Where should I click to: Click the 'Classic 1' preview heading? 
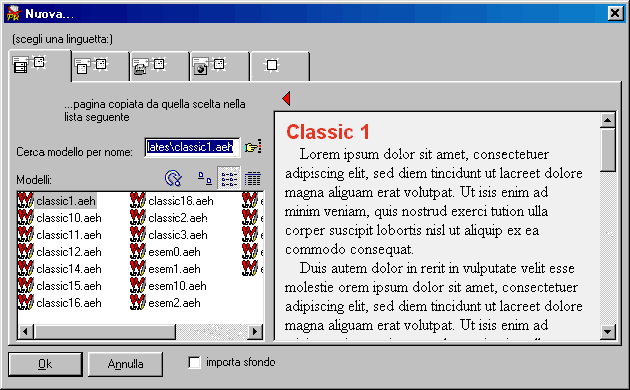328,132
